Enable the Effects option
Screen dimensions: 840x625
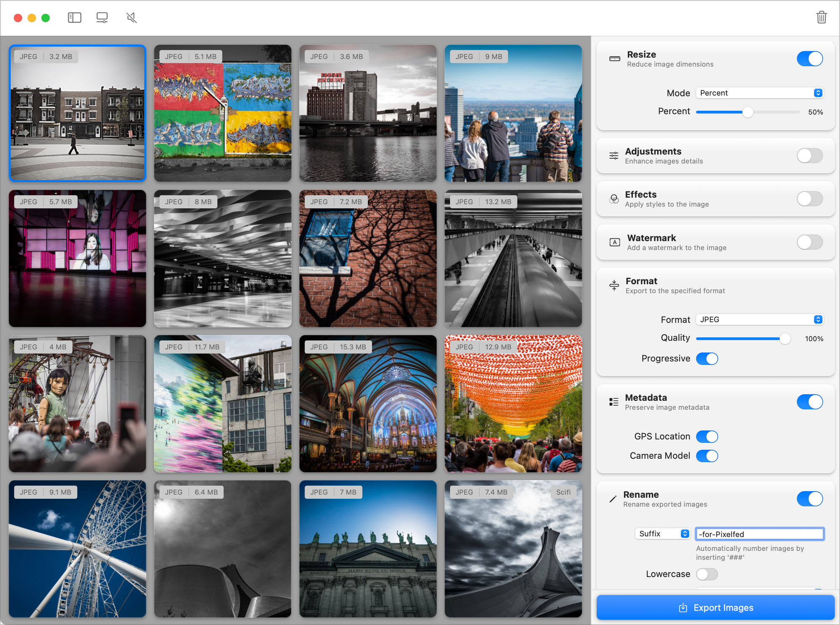tap(809, 199)
